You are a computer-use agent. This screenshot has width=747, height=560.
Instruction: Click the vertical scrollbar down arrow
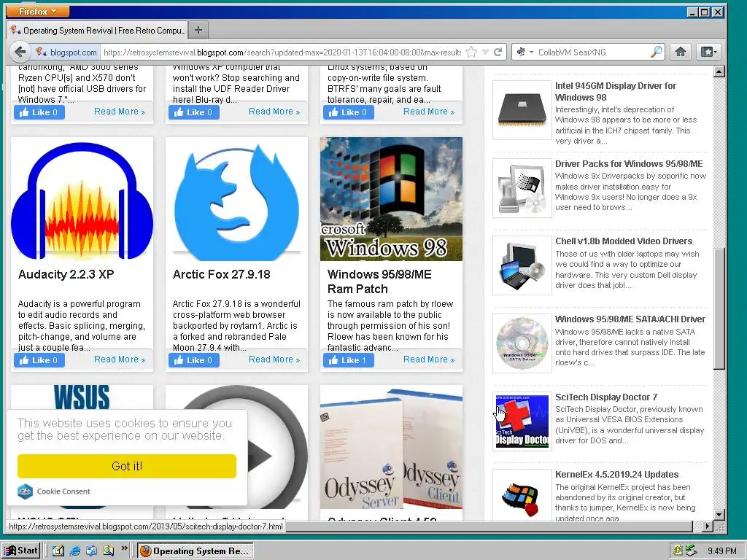[x=719, y=514]
